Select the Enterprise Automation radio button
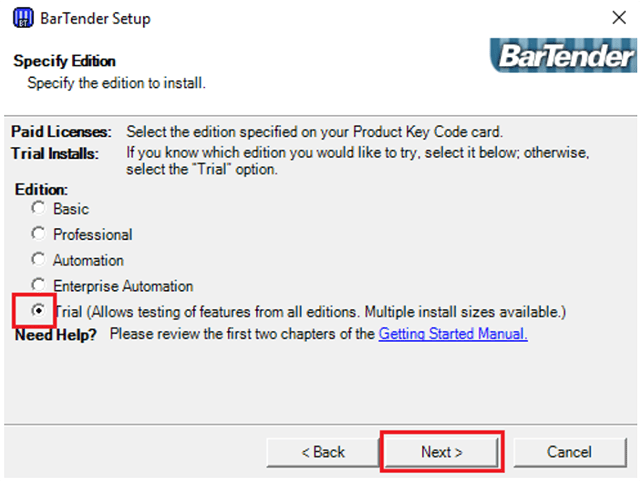Viewport: 640px width, 482px height. point(38,286)
